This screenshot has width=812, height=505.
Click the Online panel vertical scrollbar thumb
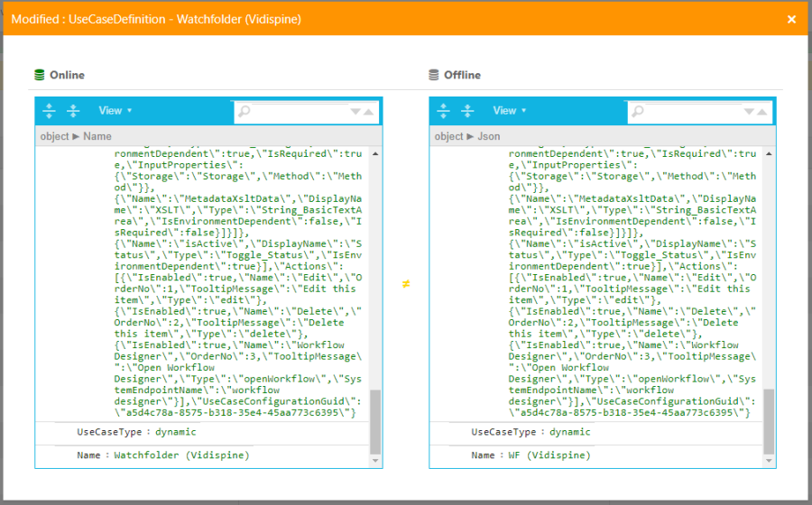(x=375, y=422)
